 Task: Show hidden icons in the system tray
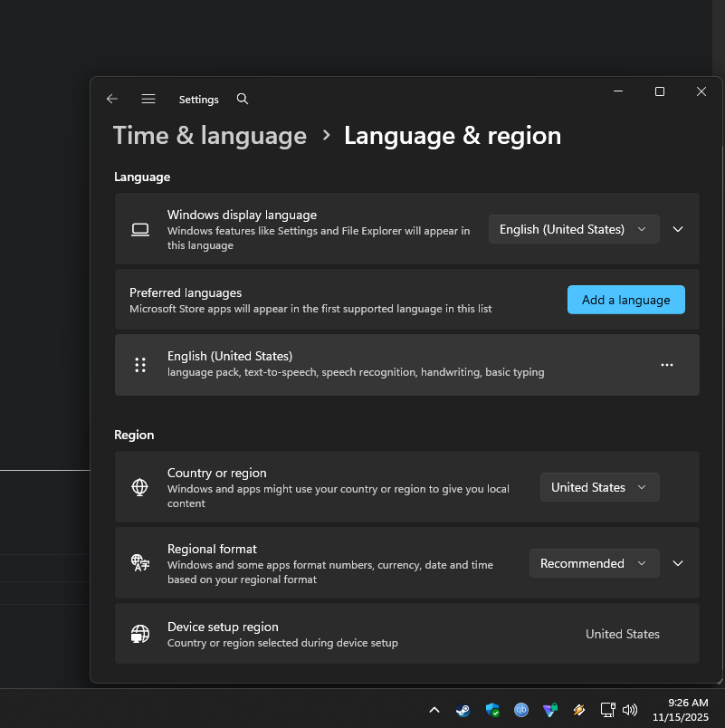pos(434,709)
